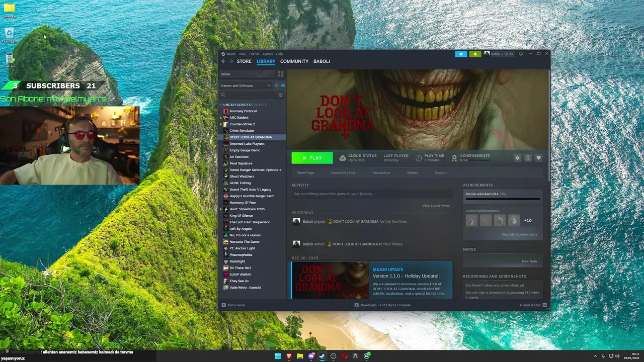Viewport: 644px width, 362px height.
Task: Open the Recycle Bin desktop icon
Action: coord(9,35)
